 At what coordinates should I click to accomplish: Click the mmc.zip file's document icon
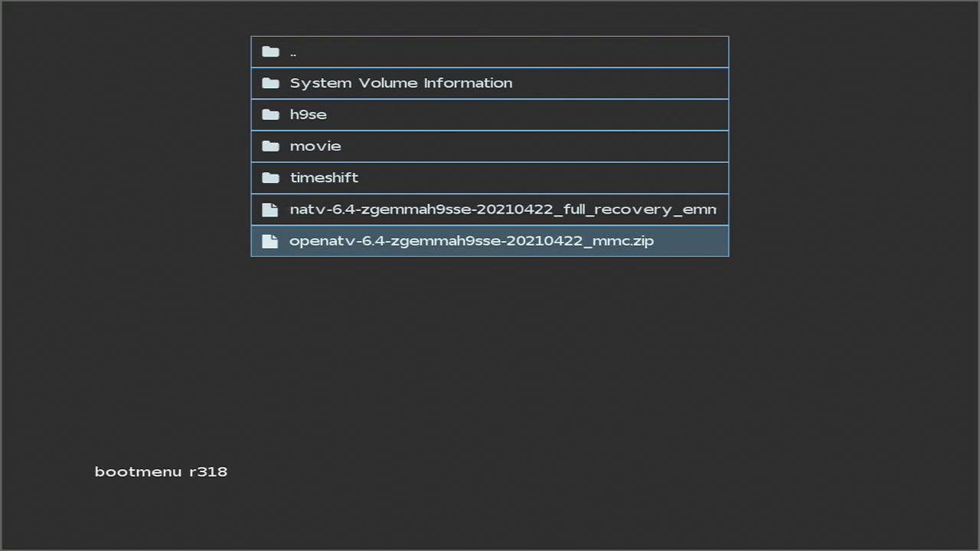click(270, 241)
